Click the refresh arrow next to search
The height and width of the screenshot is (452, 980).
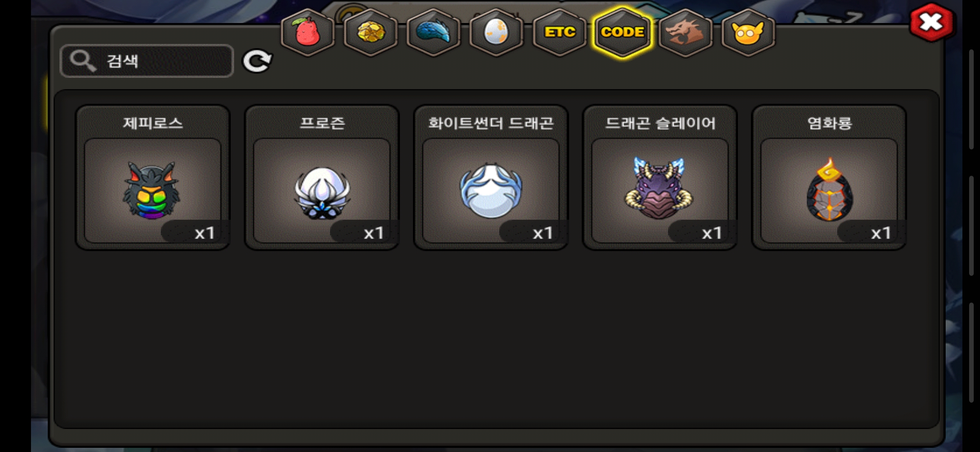[x=257, y=62]
